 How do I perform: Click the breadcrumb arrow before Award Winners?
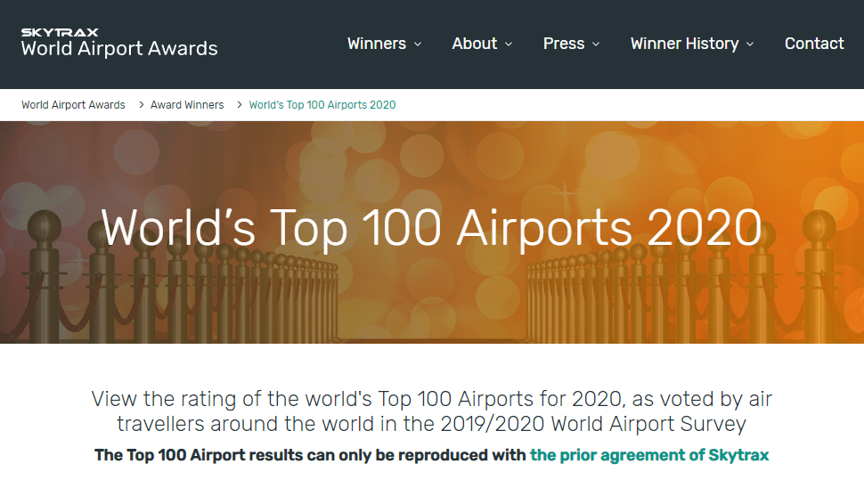(138, 105)
